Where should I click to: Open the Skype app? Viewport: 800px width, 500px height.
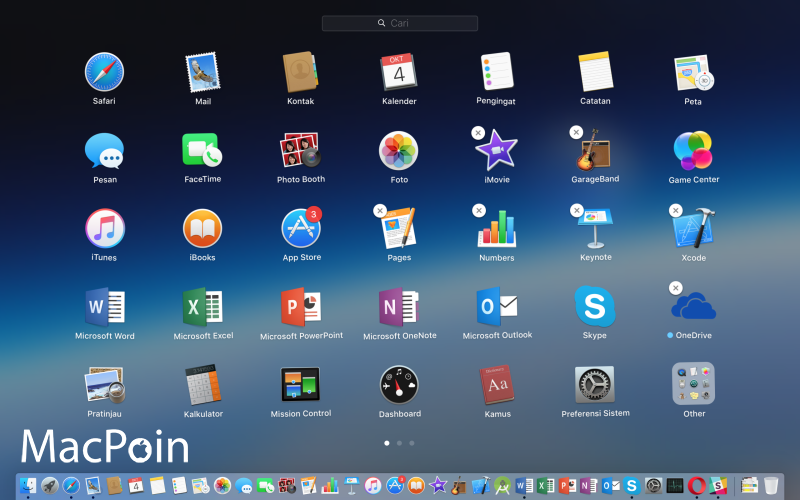point(594,306)
